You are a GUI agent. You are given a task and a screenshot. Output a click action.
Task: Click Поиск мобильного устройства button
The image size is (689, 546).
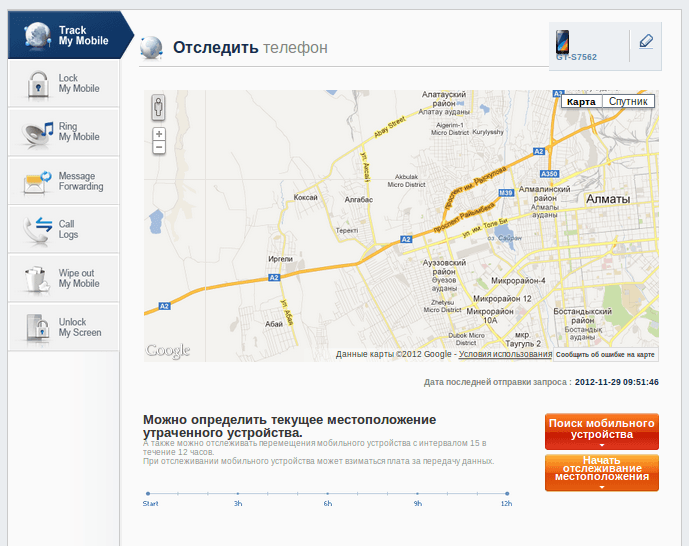click(602, 431)
